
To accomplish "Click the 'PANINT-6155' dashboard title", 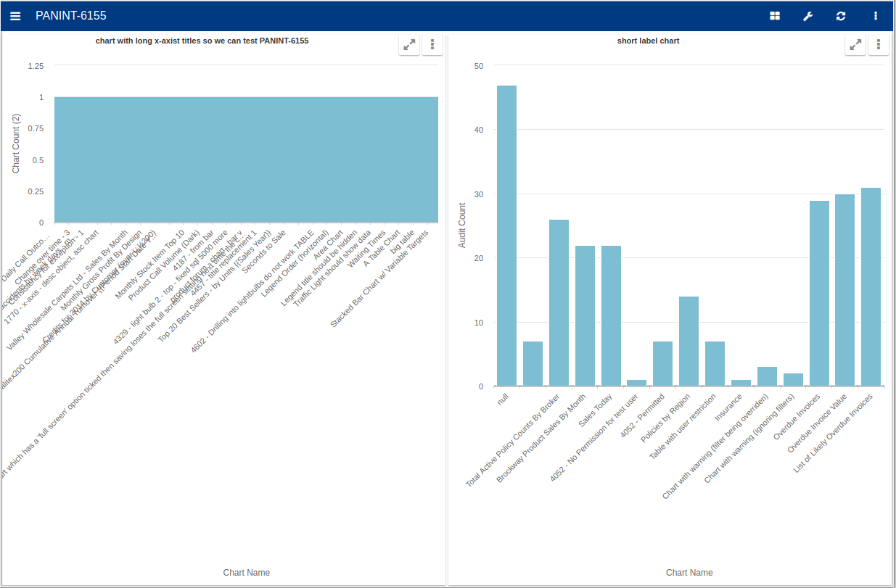I will click(70, 15).
